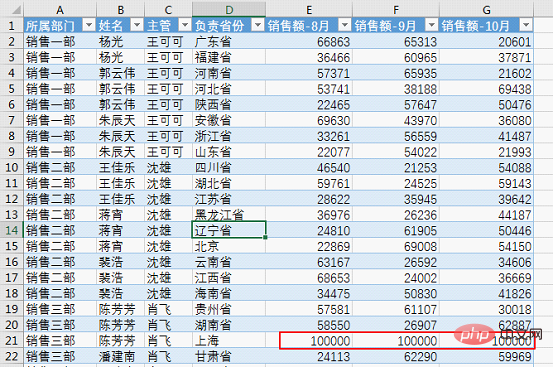Click the 上海 cell

229,341
